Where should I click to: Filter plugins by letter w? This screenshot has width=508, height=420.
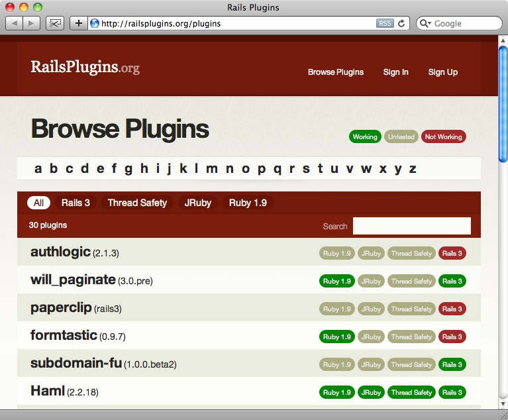click(x=366, y=169)
